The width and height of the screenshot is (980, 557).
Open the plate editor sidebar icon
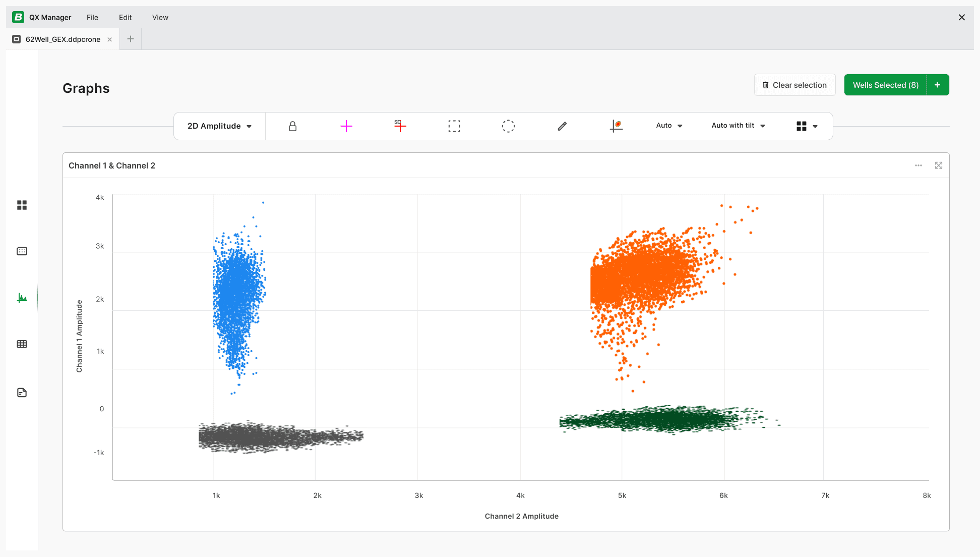[x=22, y=251]
